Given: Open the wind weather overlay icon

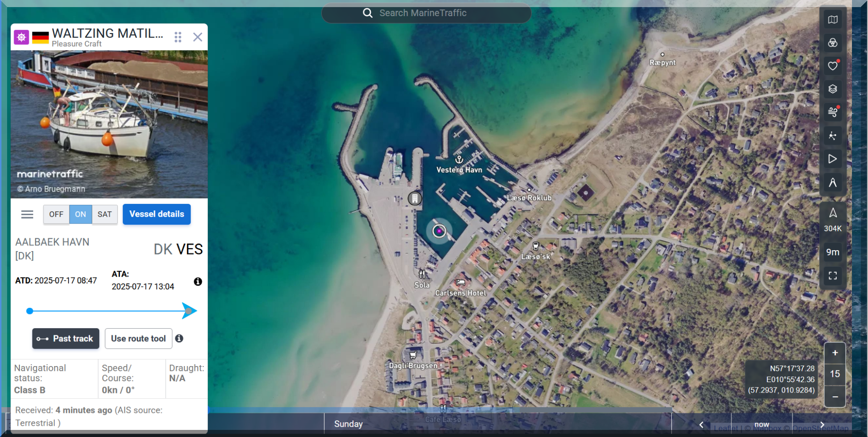Looking at the screenshot, I should pos(833,112).
